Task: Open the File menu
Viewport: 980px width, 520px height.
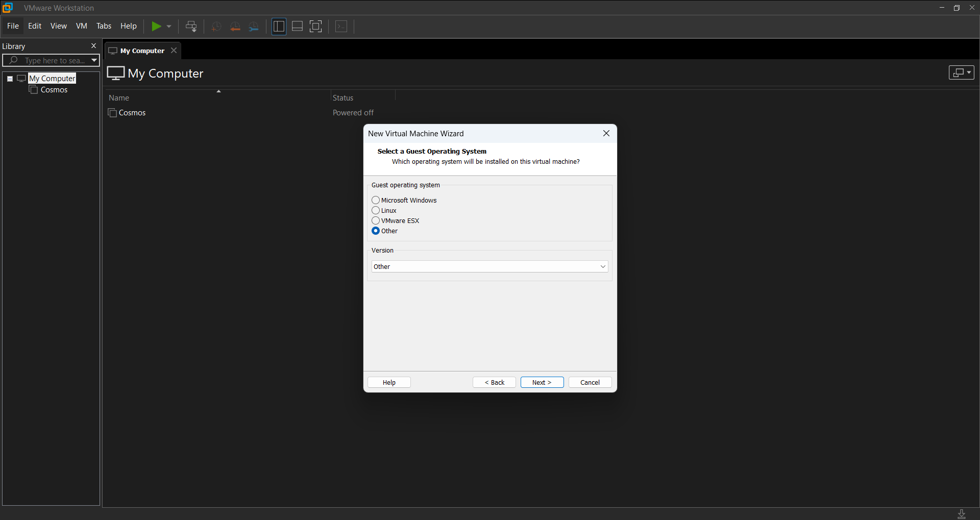Action: point(13,26)
